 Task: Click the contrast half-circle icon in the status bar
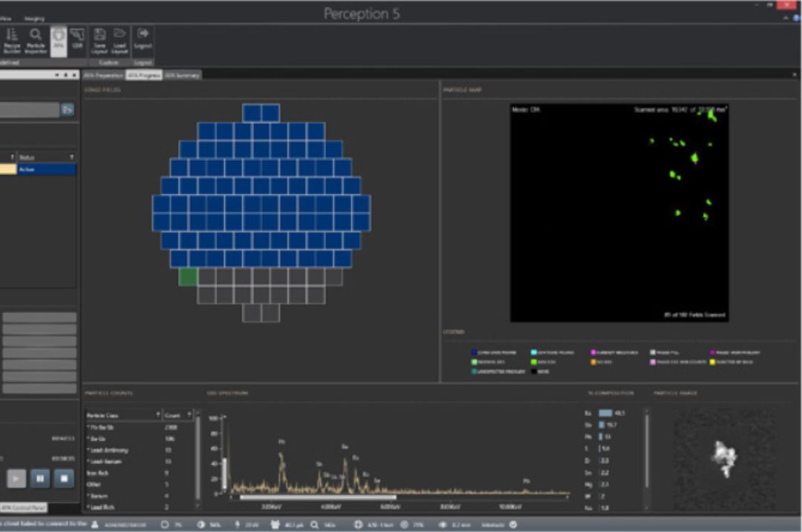click(201, 525)
